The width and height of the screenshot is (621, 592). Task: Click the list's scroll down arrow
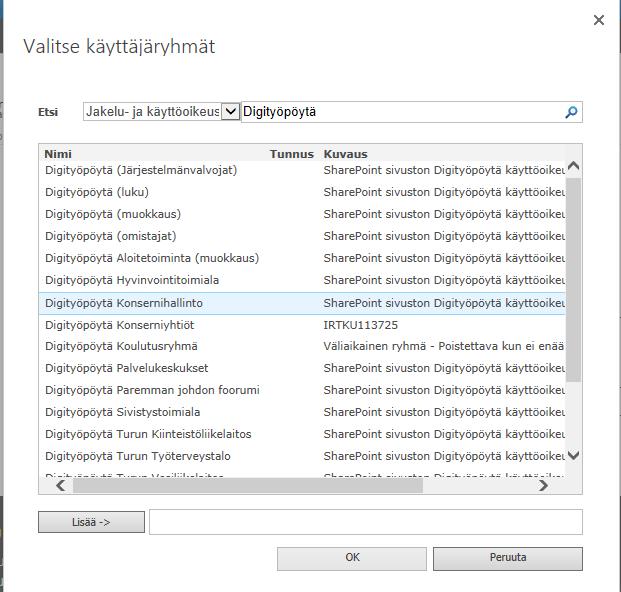pos(573,455)
